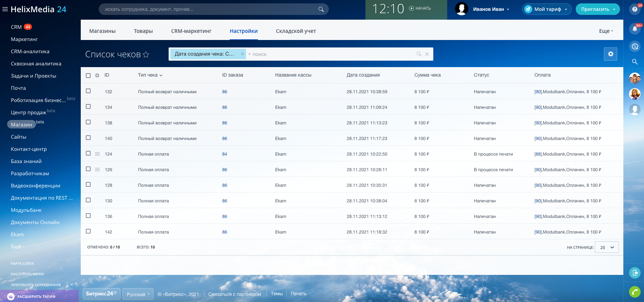The image size is (644, 302).
Task: Open the chat messages icon in right sidebar
Action: click(634, 46)
